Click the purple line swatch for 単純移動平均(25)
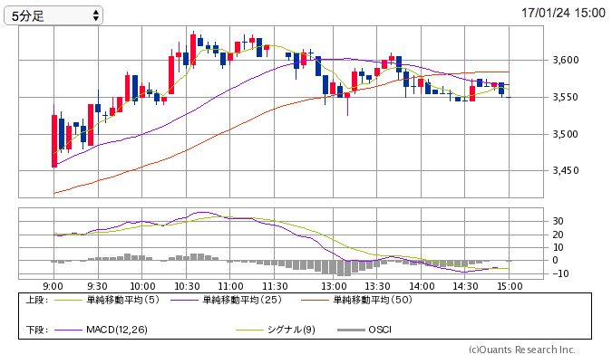Screen dimensions: 612x364 tap(185, 300)
